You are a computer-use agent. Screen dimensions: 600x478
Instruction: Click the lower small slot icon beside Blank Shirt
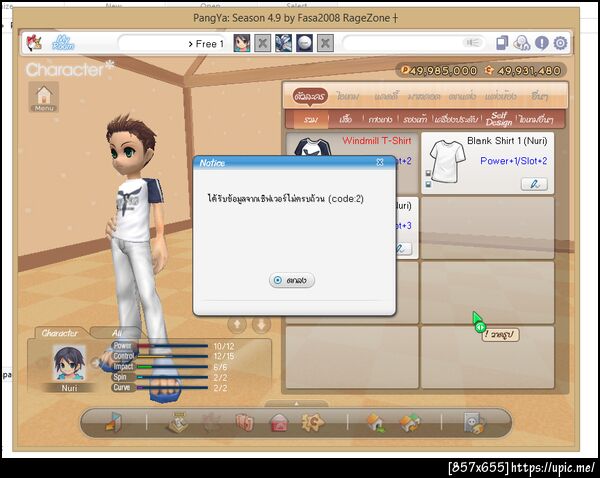point(429,184)
